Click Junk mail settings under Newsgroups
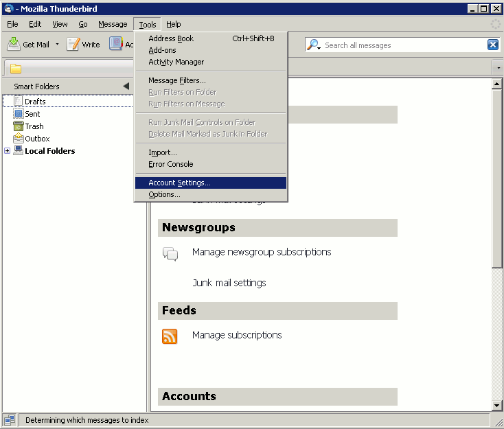 (x=229, y=283)
